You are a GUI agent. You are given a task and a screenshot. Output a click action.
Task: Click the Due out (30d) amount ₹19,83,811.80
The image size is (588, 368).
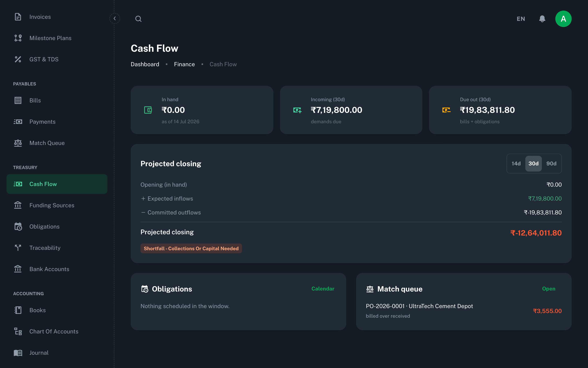point(487,110)
